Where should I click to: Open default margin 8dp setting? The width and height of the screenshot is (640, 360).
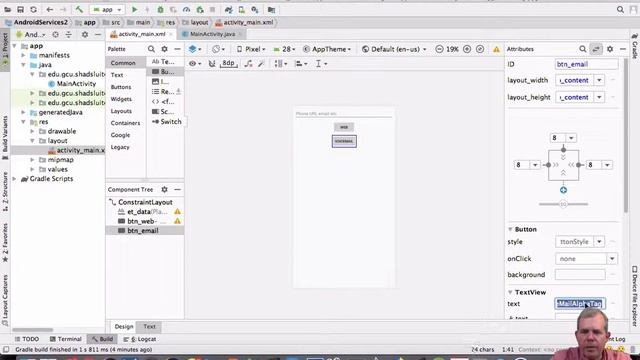pos(228,63)
